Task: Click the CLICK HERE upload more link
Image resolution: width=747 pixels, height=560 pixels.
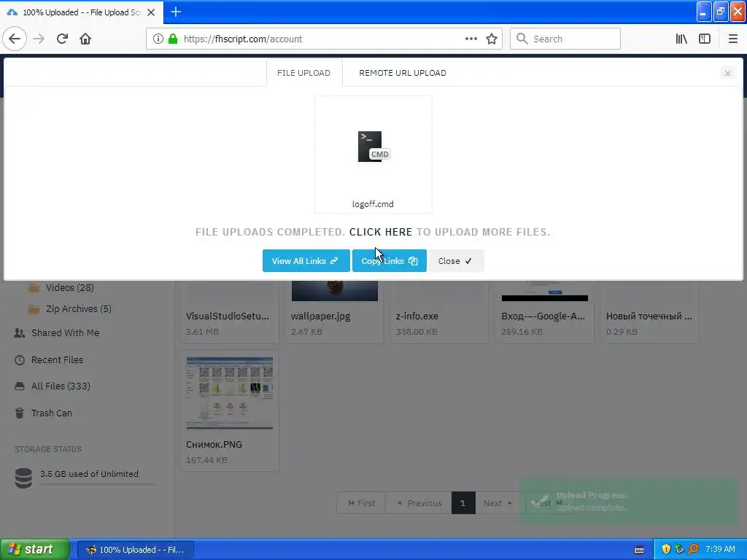Action: coord(381,232)
